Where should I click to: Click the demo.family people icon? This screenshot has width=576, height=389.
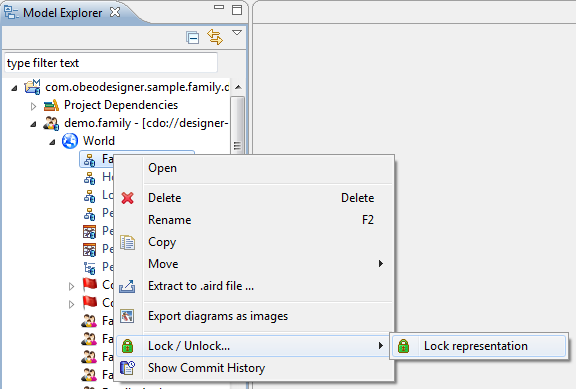point(51,123)
